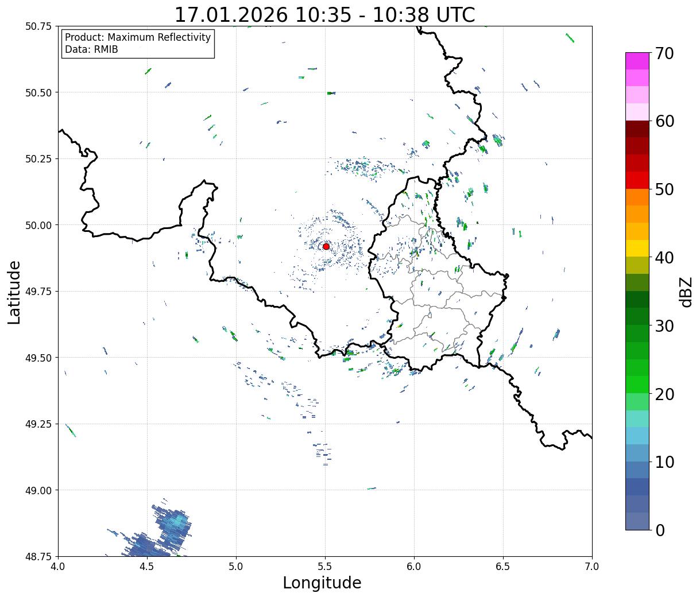Click the red radar location marker
Screen dimensions: 700x597
click(x=326, y=246)
